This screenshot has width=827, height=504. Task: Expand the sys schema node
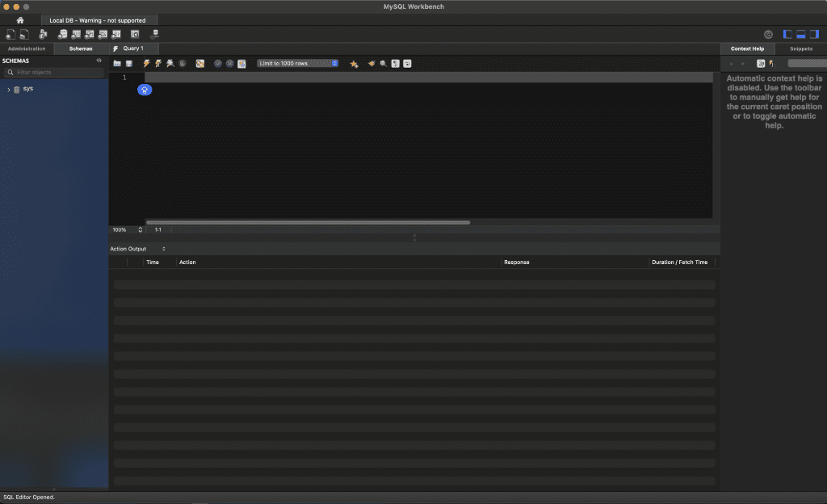[x=8, y=90]
